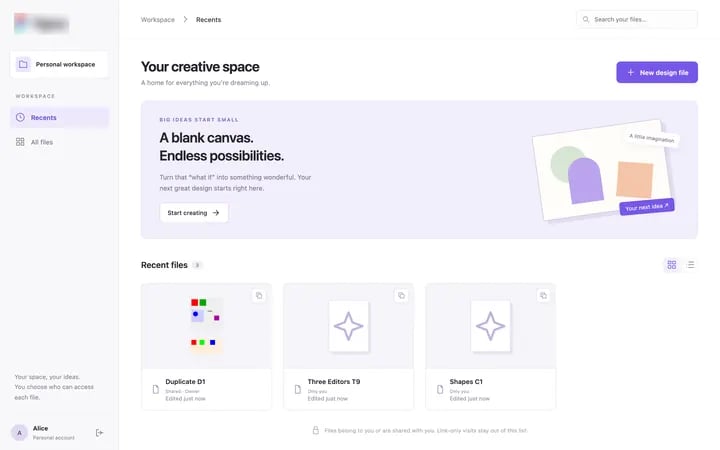Click the magnifier icon in the search box

point(586,19)
